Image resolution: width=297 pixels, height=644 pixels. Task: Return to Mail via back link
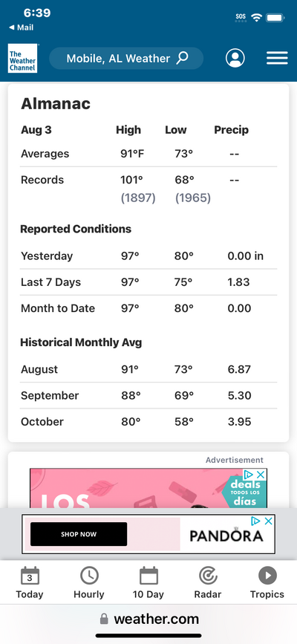pos(21,27)
